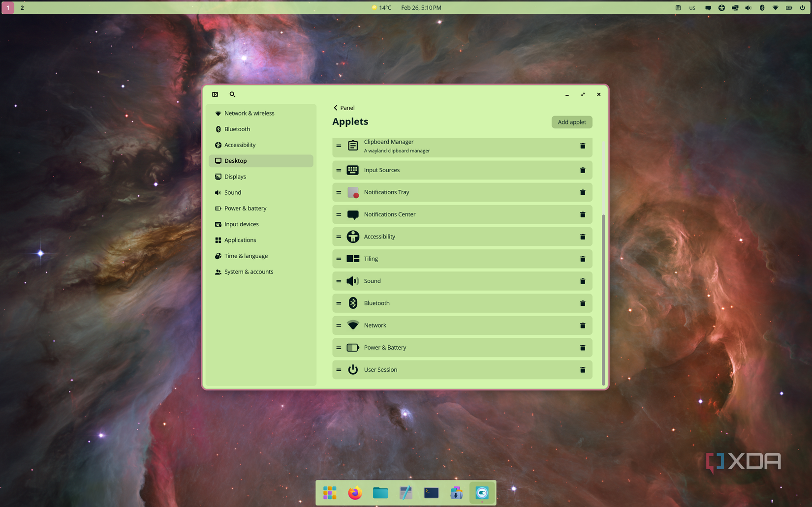The width and height of the screenshot is (812, 507).
Task: Delete the Bluetooth applet from the list
Action: [x=582, y=303]
